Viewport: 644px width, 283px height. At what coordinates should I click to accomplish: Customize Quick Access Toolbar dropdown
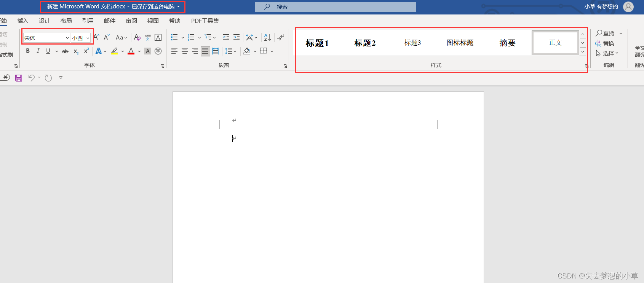[61, 78]
